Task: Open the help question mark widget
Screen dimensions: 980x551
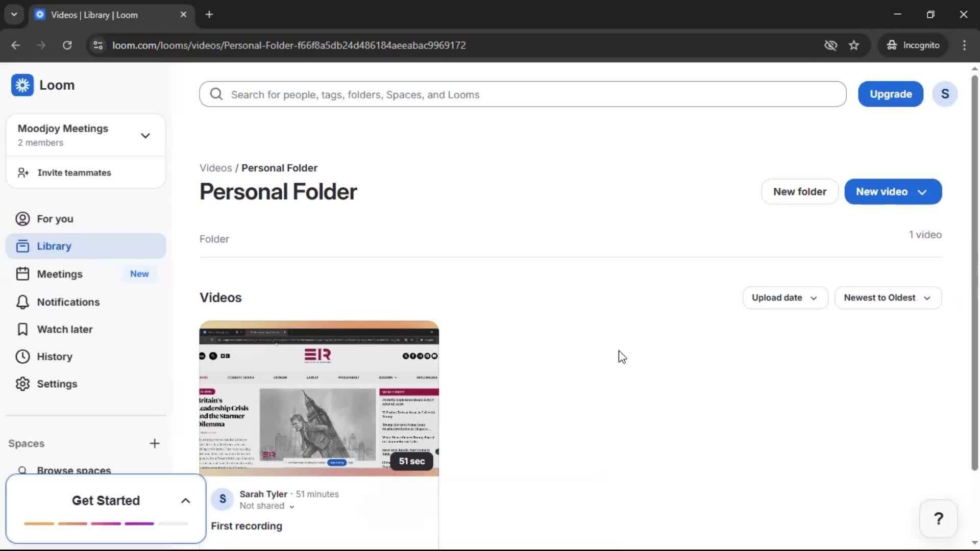Action: [939, 518]
